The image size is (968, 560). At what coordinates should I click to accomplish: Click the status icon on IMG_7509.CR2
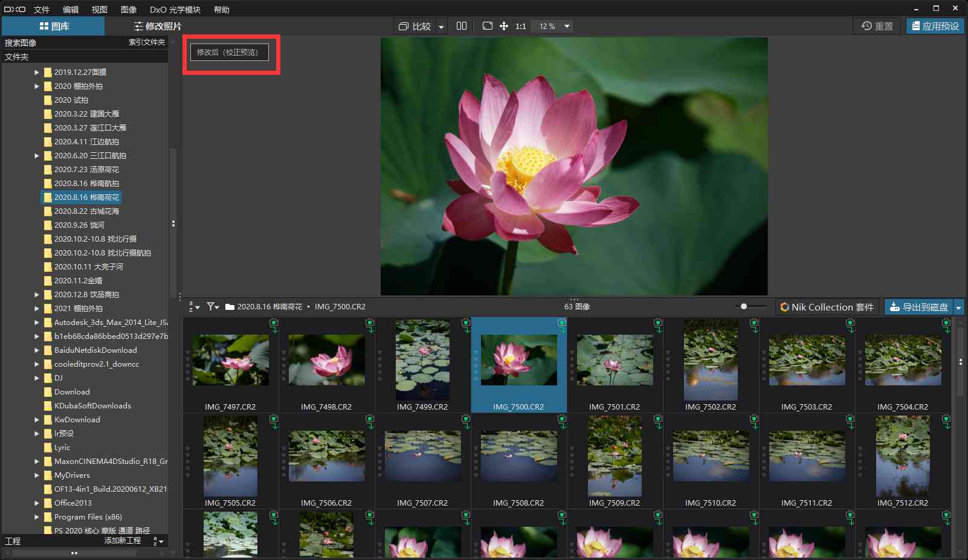[658, 422]
